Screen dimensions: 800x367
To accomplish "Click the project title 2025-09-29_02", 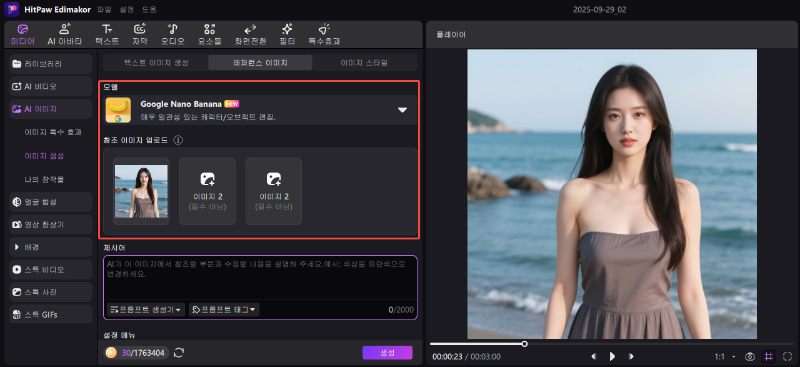I will tap(599, 9).
